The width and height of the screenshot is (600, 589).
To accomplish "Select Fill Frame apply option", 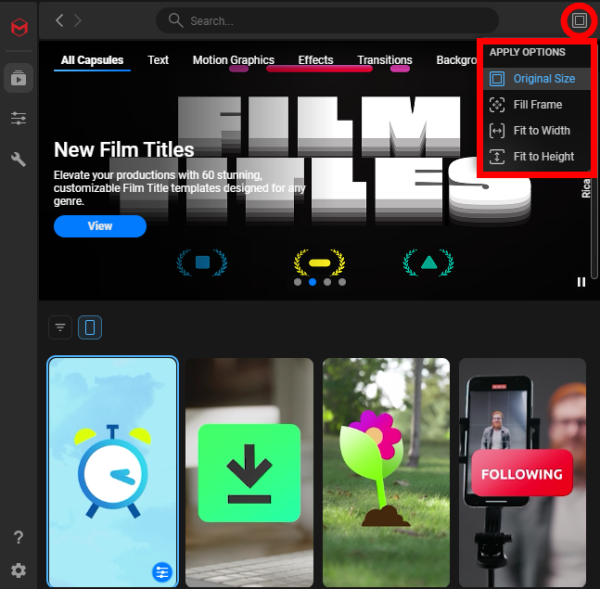I will click(x=536, y=104).
